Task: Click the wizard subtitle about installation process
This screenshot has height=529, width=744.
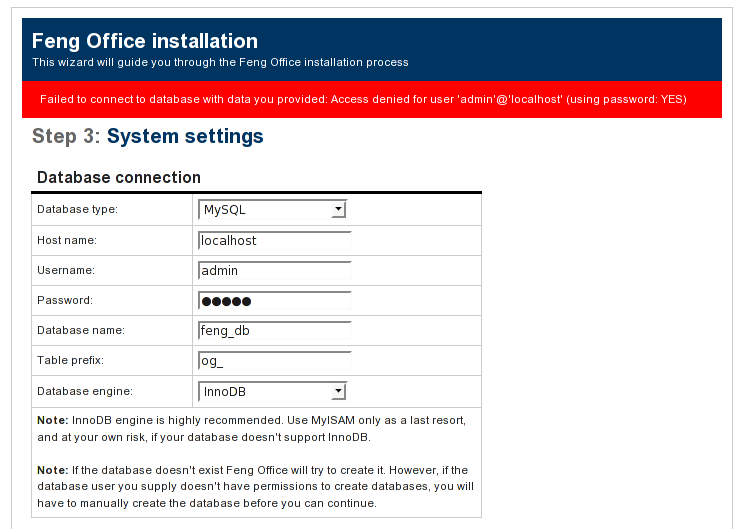Action: 220,62
